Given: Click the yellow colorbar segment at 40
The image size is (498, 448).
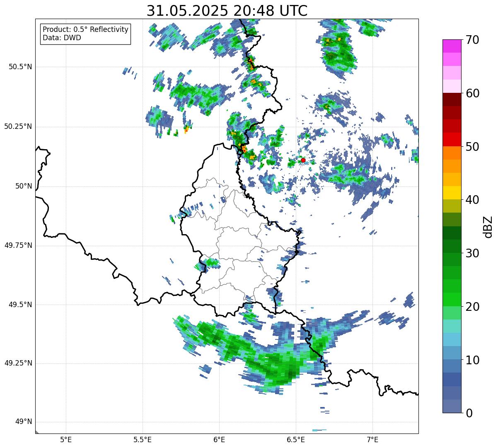Looking at the screenshot, I should tap(452, 193).
